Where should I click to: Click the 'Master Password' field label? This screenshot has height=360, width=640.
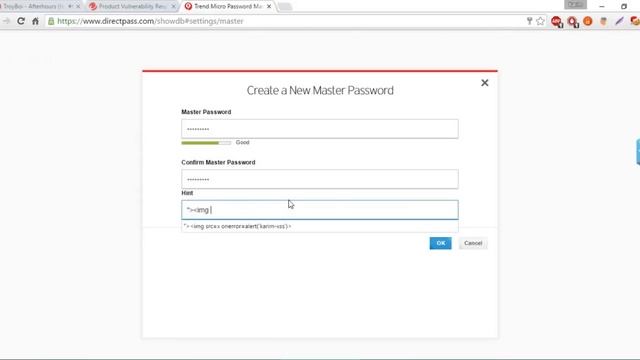[x=206, y=112]
